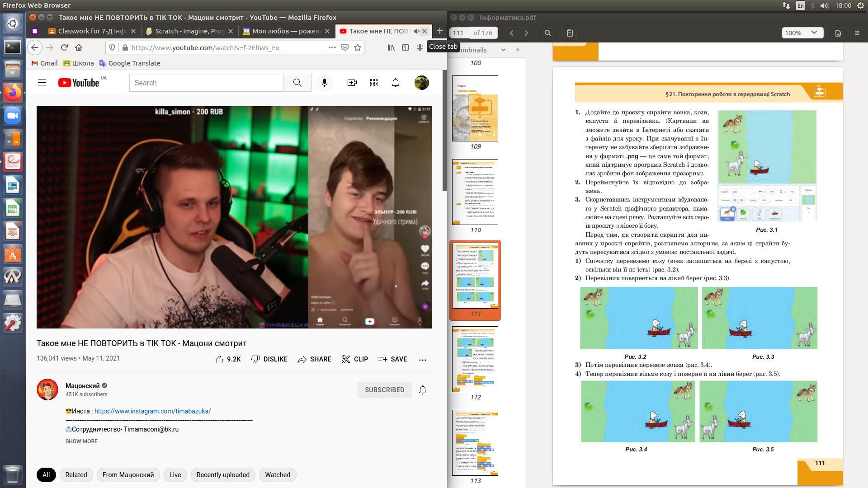Click thumbnail for page 112

tap(475, 359)
